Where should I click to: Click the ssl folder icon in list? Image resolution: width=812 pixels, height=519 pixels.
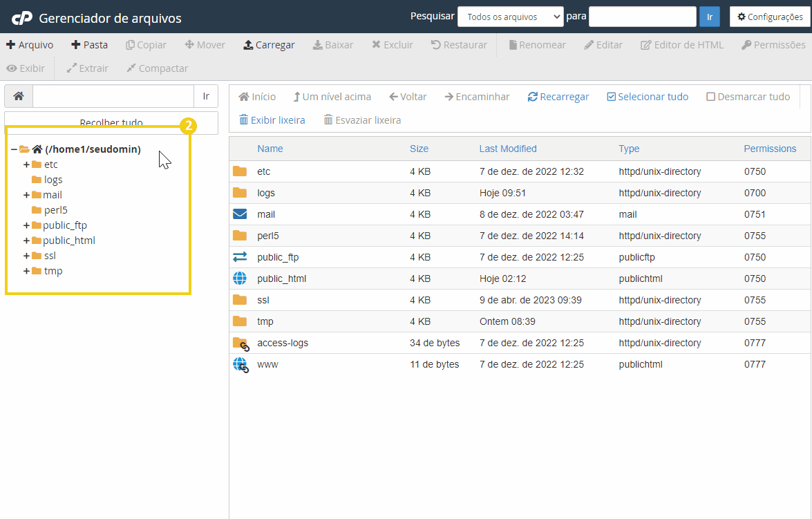(x=240, y=300)
